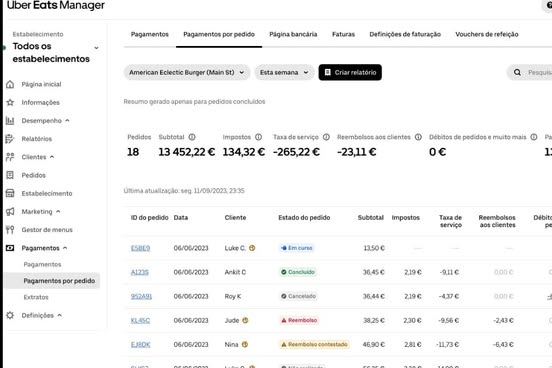
Task: Click the 13 452,22 € subtotal value
Action: (x=187, y=152)
